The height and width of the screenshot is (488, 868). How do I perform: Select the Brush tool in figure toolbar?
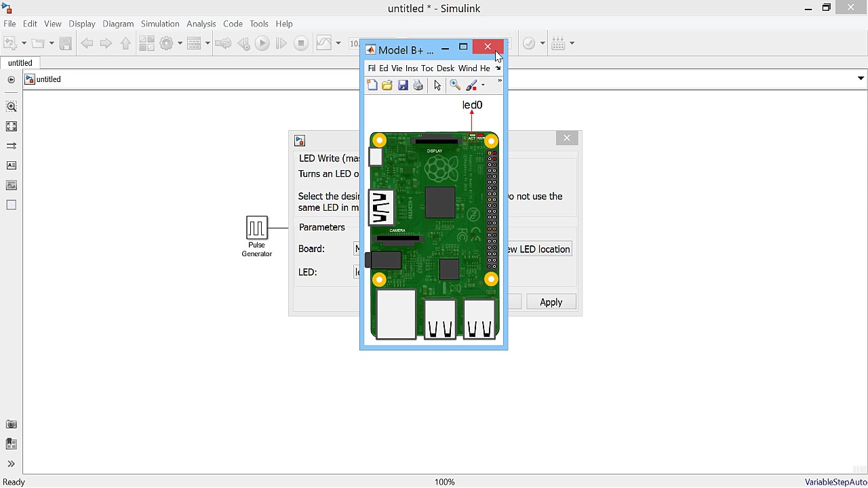pos(472,85)
